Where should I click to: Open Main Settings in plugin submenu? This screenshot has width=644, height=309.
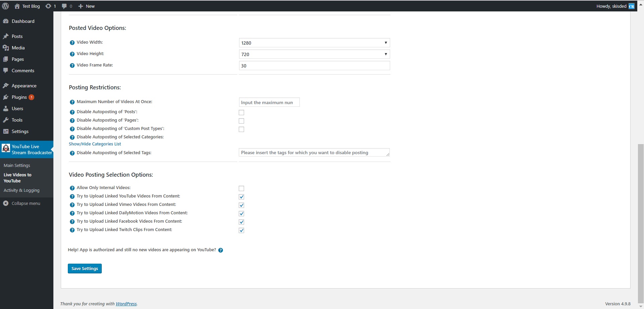pyautogui.click(x=16, y=165)
